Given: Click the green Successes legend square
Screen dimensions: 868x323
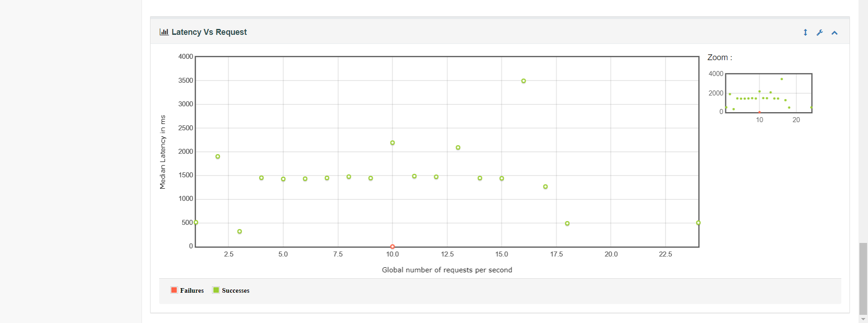Looking at the screenshot, I should click(x=216, y=290).
